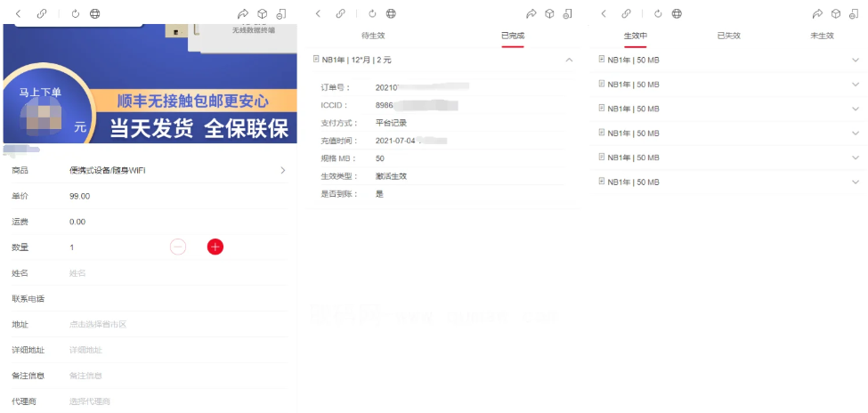The width and height of the screenshot is (868, 413).
Task: Click page-settings icon in 已完成 records panel
Action: 567,14
